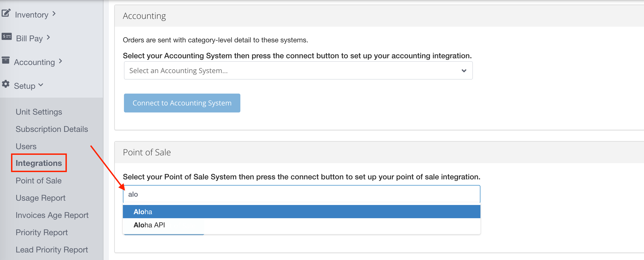Click the Bill Pay dollar card icon
Screen dimensions: 644x260
6,36
